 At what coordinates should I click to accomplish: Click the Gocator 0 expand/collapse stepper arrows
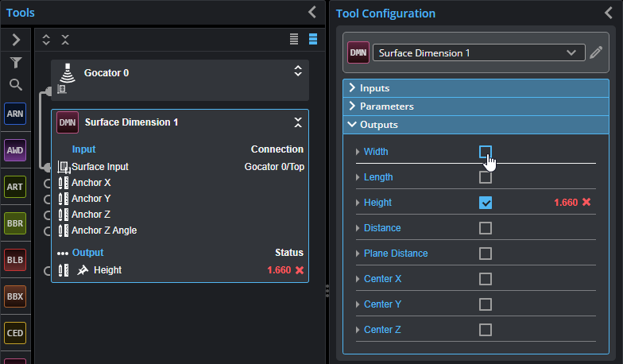coord(298,72)
